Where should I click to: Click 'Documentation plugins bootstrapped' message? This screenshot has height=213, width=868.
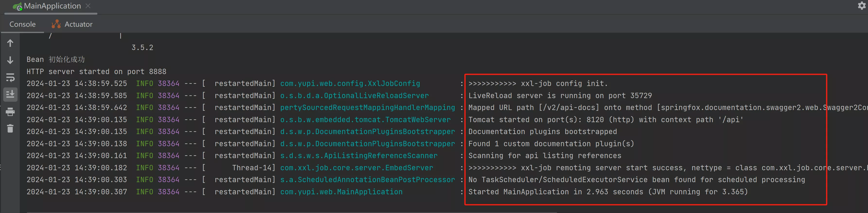tap(543, 132)
